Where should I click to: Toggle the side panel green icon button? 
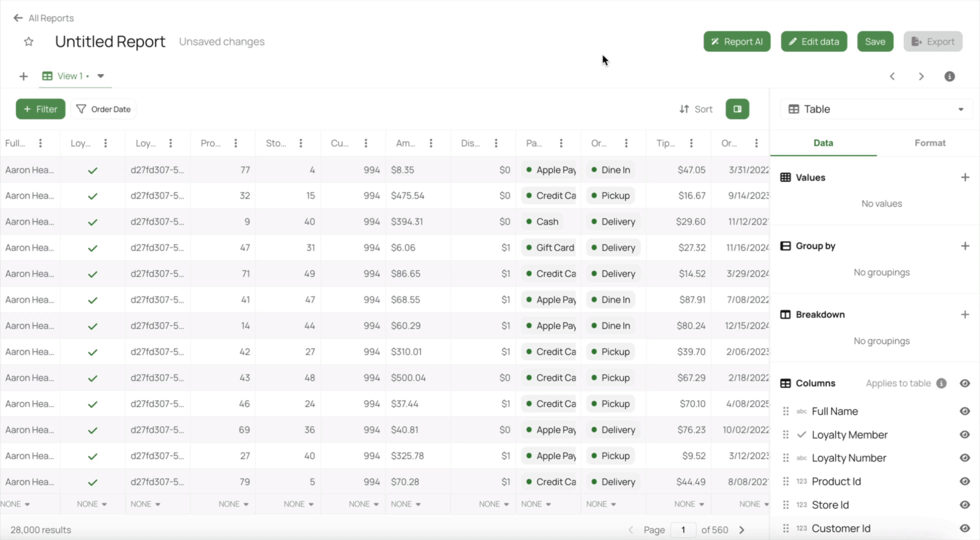pos(737,109)
